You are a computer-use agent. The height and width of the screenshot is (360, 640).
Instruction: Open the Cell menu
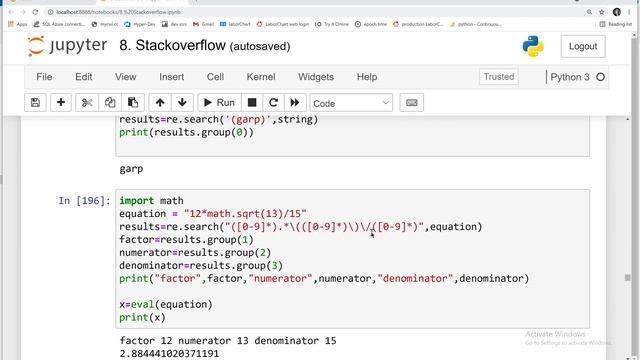[215, 77]
